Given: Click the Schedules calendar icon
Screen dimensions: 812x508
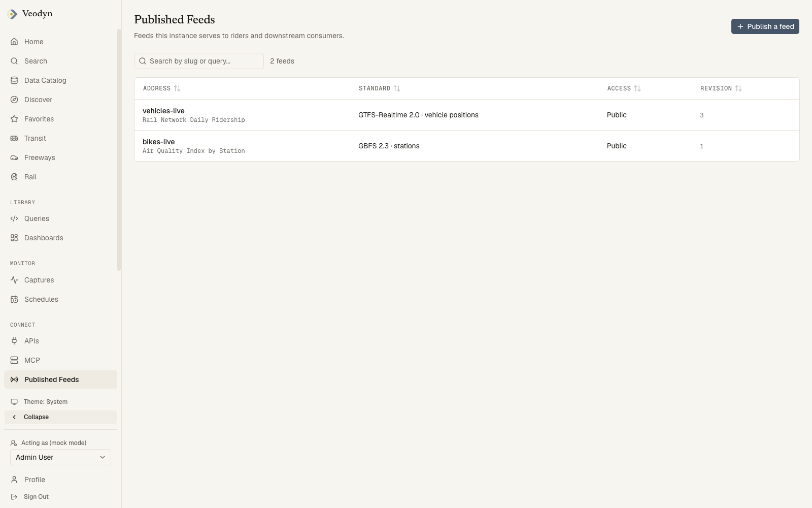Looking at the screenshot, I should [x=14, y=299].
